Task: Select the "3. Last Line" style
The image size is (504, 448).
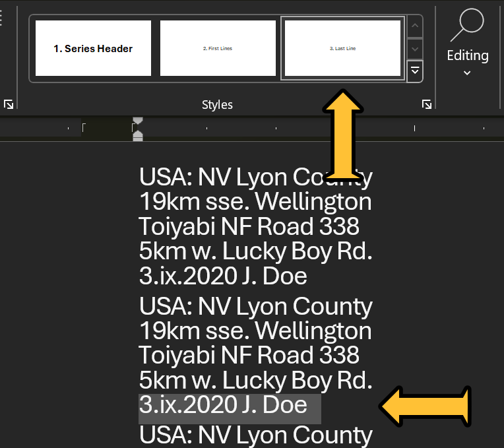Action: [x=342, y=48]
